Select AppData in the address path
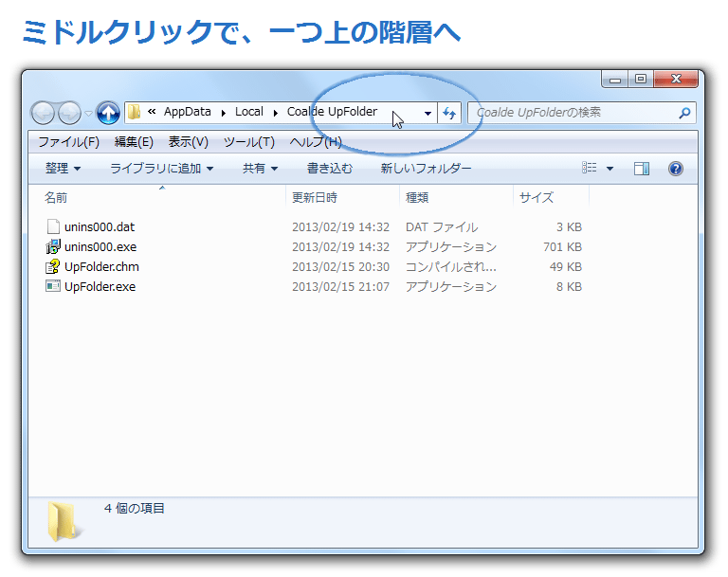Image resolution: width=728 pixels, height=577 pixels. (x=187, y=112)
